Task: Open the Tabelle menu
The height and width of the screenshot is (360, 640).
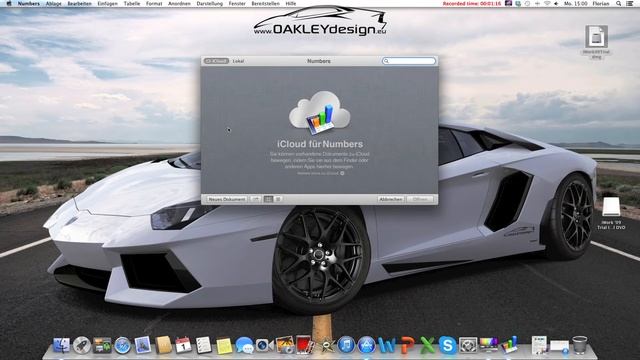Action: click(131, 3)
